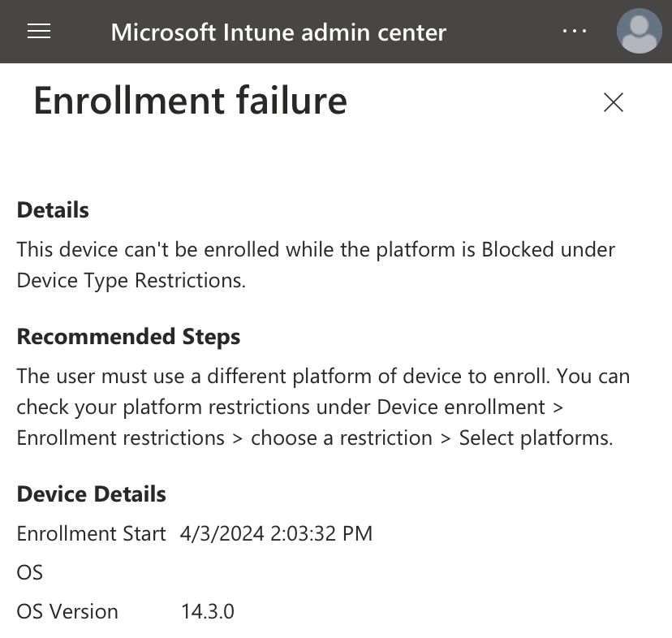Screen dimensions: 672x638
Task: Click the Device Type Restrictions text
Action: pos(131,281)
